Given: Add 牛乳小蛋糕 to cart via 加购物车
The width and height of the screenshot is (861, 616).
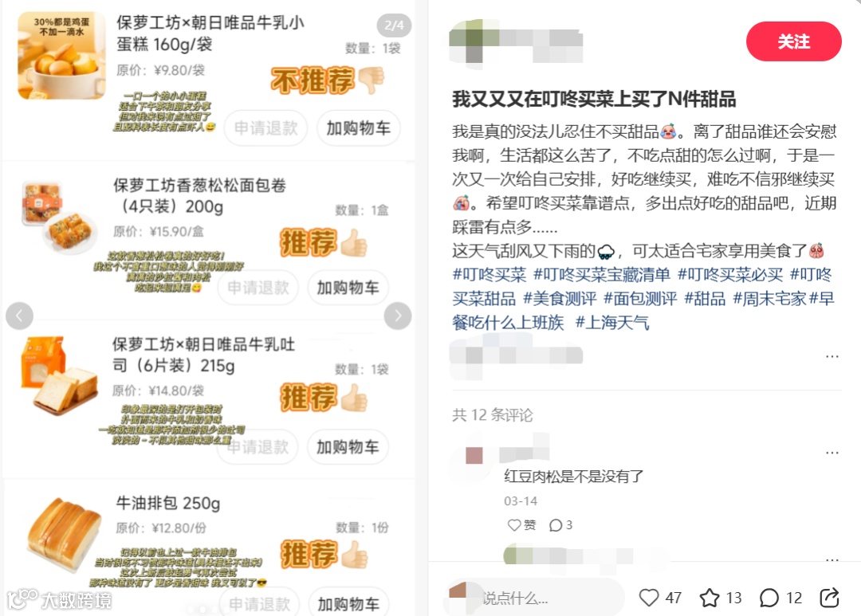Looking at the screenshot, I should pyautogui.click(x=359, y=128).
